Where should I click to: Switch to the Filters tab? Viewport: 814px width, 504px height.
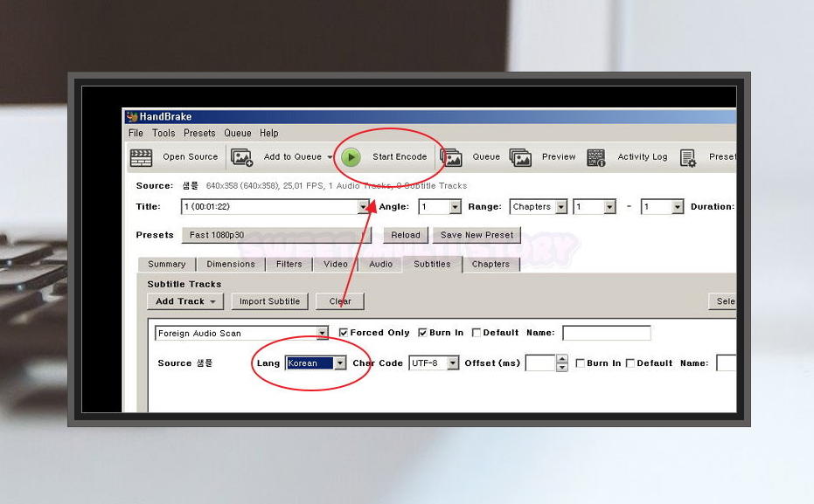(289, 264)
